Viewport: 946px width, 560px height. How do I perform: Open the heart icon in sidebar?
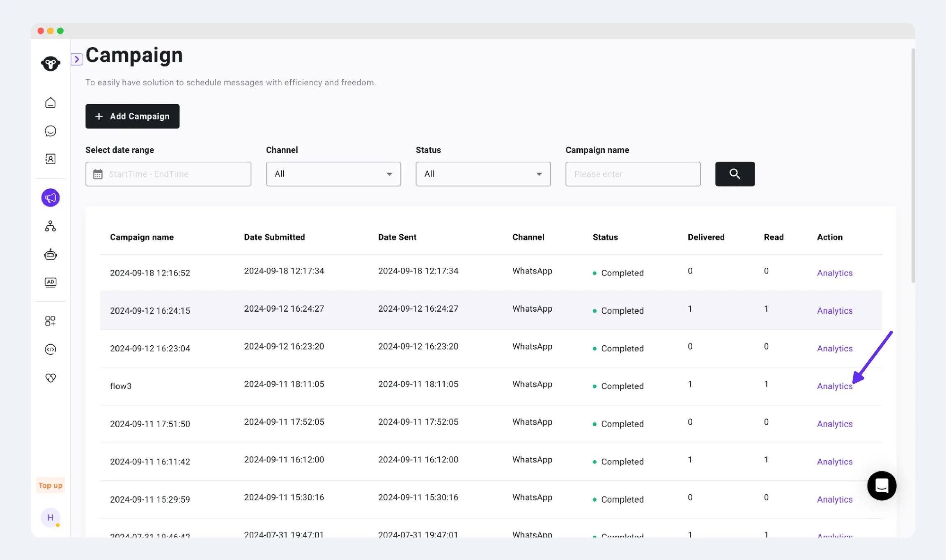[x=51, y=378]
